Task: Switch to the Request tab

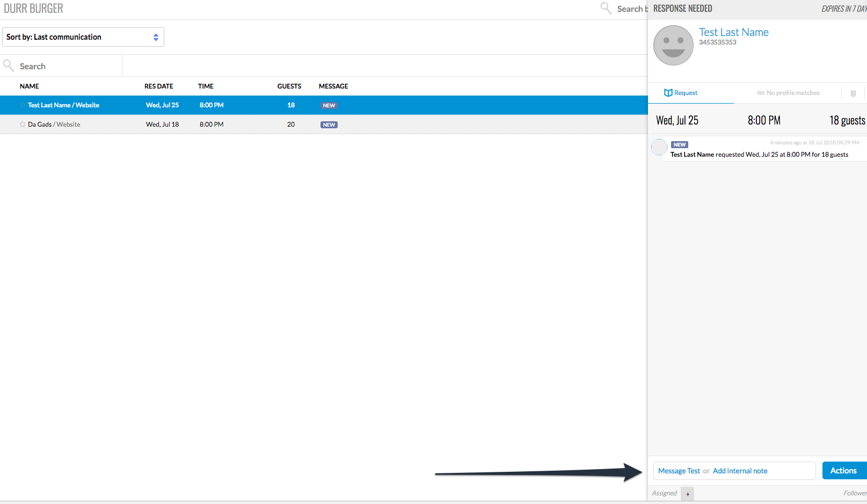Action: pyautogui.click(x=681, y=93)
